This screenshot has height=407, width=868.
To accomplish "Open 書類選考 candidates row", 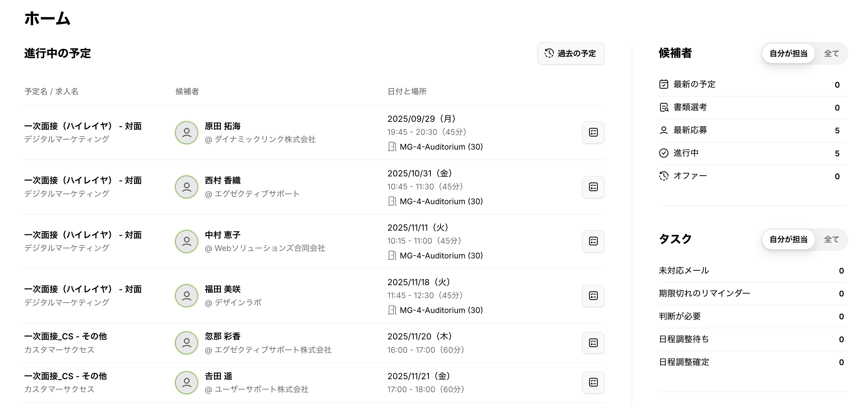I will pyautogui.click(x=753, y=107).
